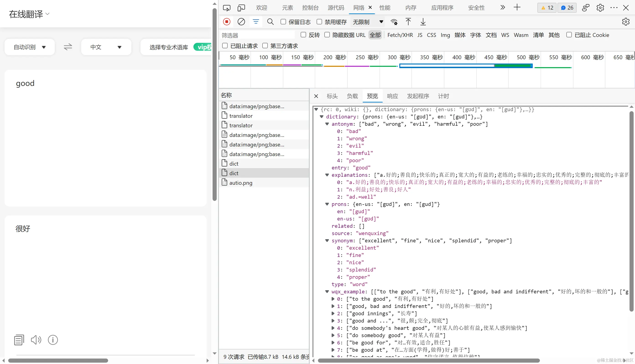
Task: Click the swap languages arrows icon
Action: [x=68, y=47]
